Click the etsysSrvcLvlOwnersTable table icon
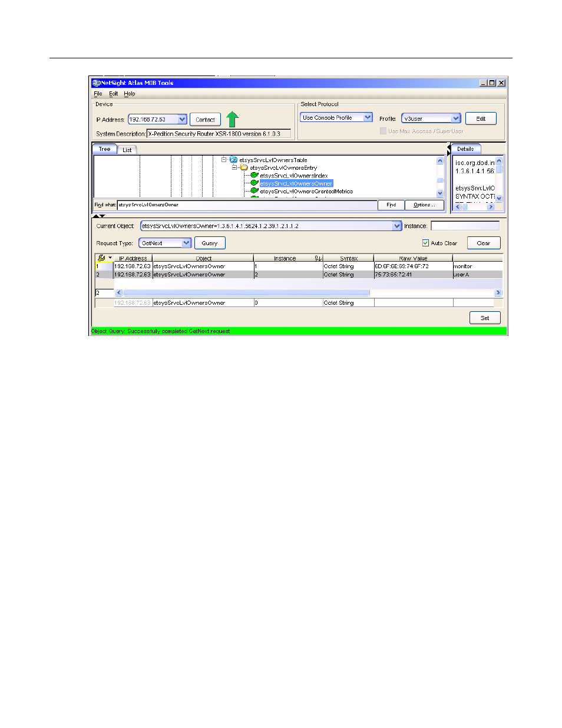The height and width of the screenshot is (728, 562). click(x=233, y=160)
